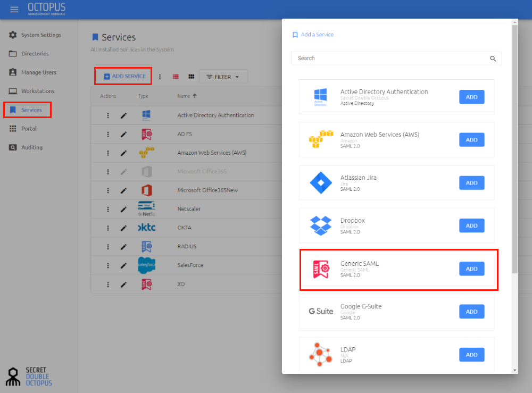Add Atlassian Jira service

471,183
